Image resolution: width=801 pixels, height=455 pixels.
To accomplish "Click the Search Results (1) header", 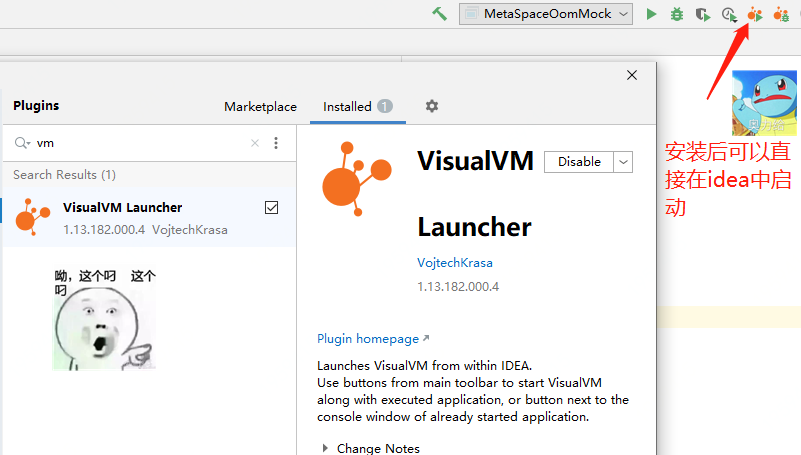I will (x=64, y=175).
